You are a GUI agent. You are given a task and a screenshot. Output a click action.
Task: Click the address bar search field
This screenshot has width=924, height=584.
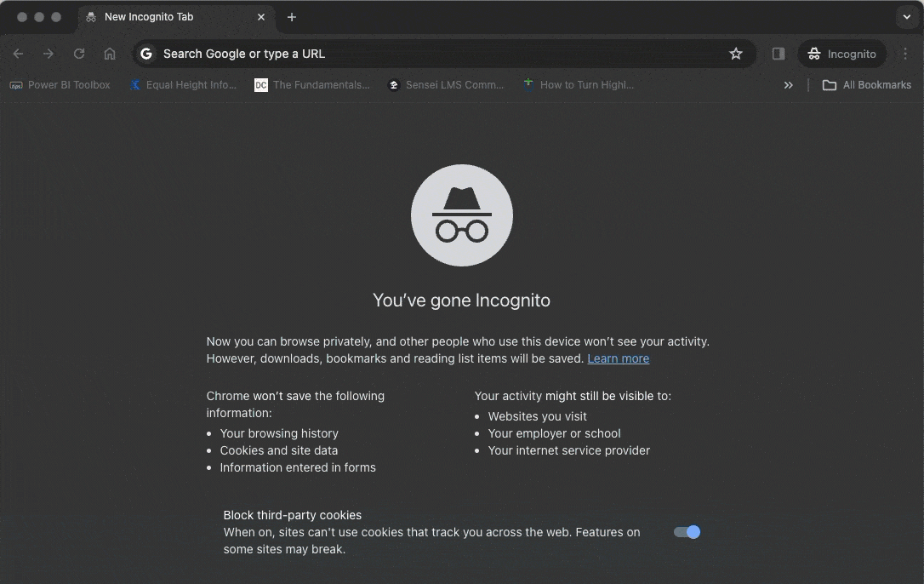click(x=444, y=54)
